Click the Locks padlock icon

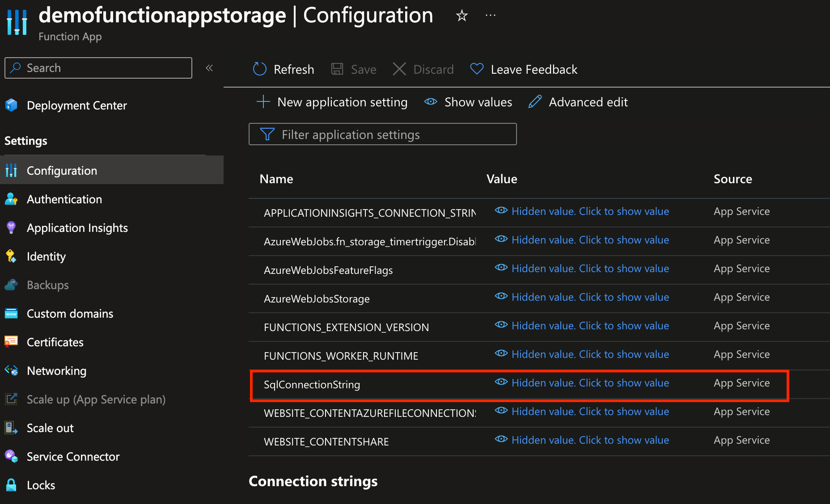click(x=11, y=485)
